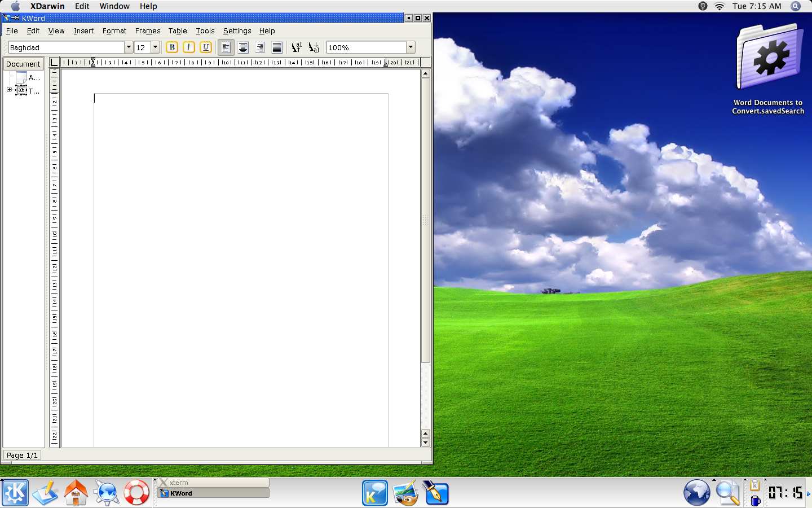Viewport: 812px width, 508px height.
Task: Open the KWord Help menu
Action: (x=267, y=31)
